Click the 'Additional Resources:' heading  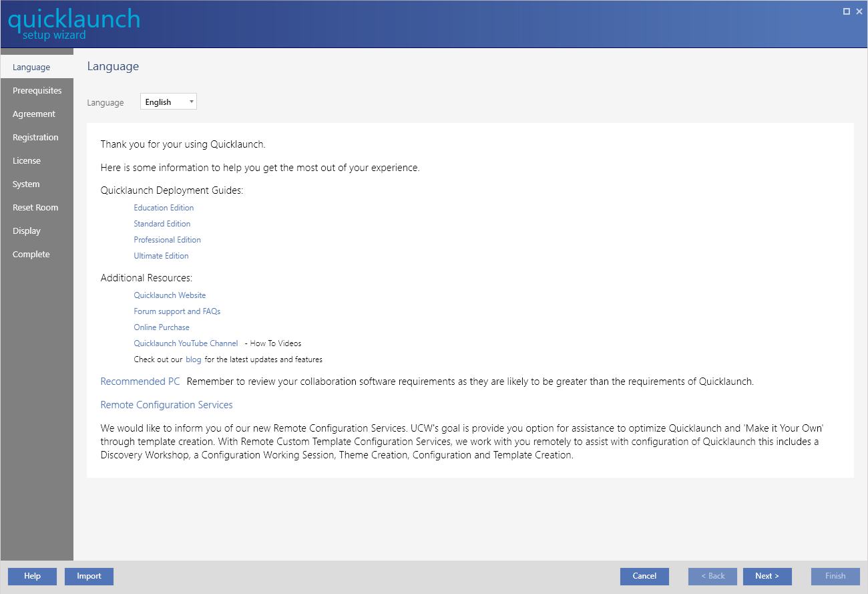146,278
